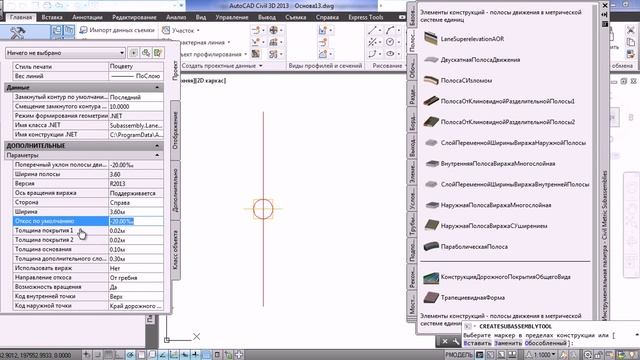Activate the Line drawing tool in ribbon
Viewport: 640px width, 360px height.
click(372, 31)
